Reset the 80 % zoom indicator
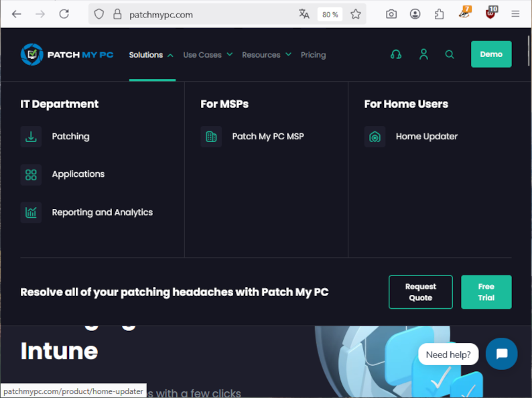 pyautogui.click(x=330, y=15)
